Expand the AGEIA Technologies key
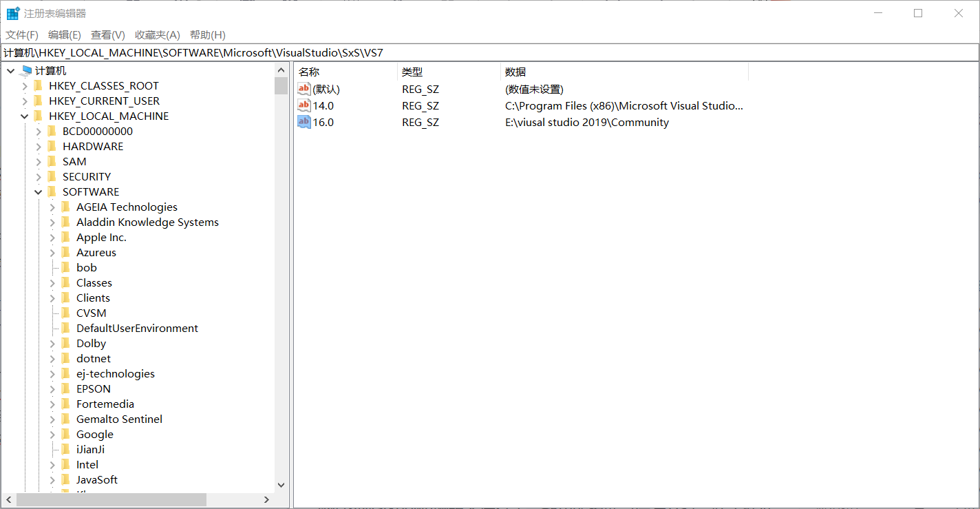The height and width of the screenshot is (509, 980). [x=52, y=207]
